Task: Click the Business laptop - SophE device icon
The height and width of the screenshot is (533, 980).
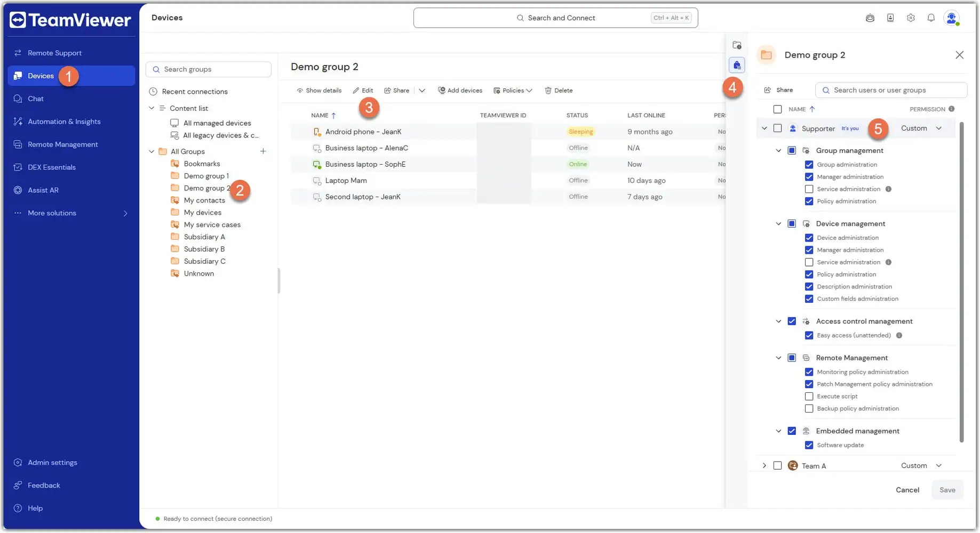Action: pos(316,164)
